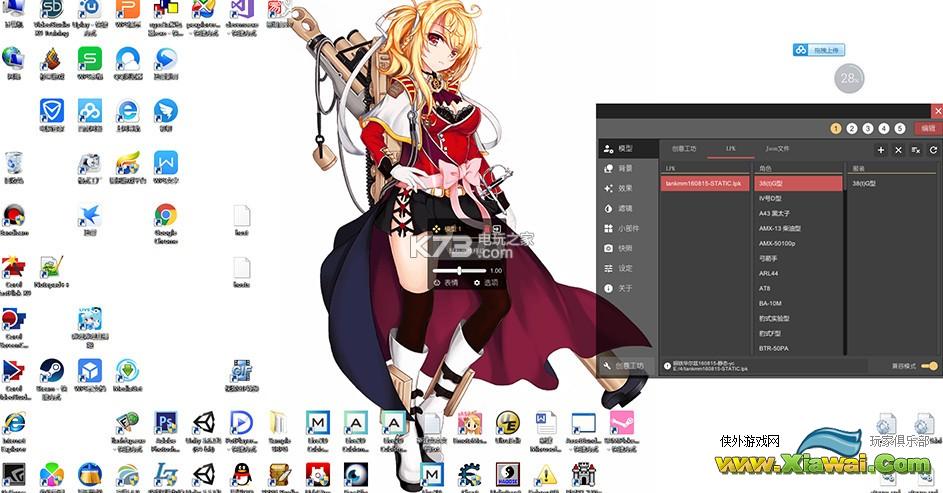This screenshot has height=493, width=943.
Task: Select model slot 5
Action: 900,128
